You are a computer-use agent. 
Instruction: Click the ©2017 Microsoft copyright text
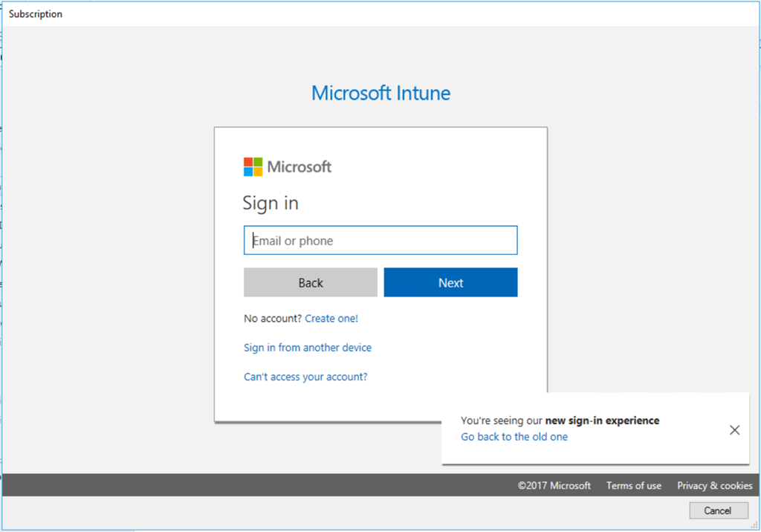[x=554, y=486]
